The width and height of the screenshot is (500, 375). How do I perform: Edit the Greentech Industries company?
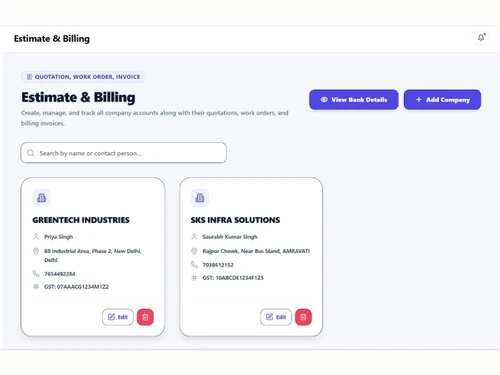tap(118, 317)
